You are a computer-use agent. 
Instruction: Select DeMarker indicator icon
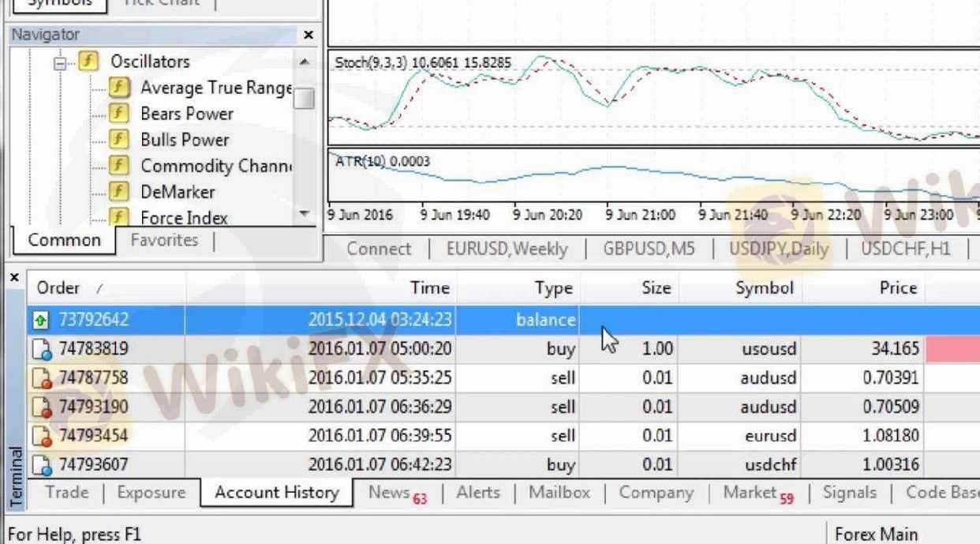tap(118, 191)
